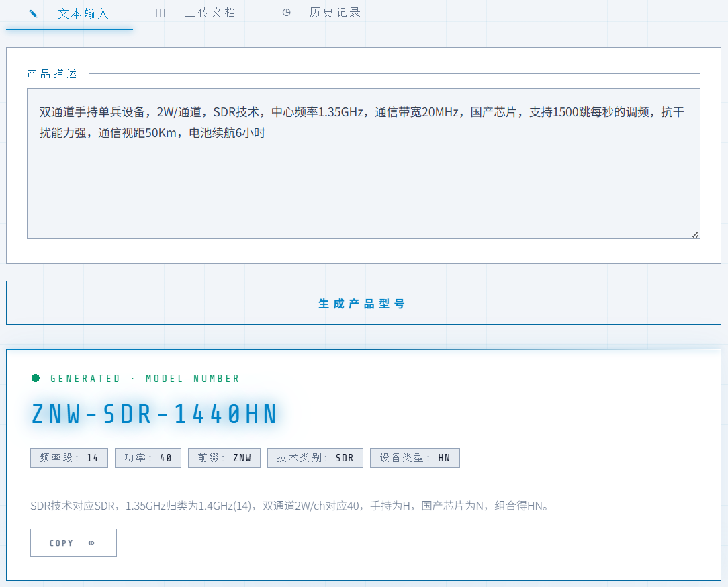Click the COPY button

(x=73, y=543)
